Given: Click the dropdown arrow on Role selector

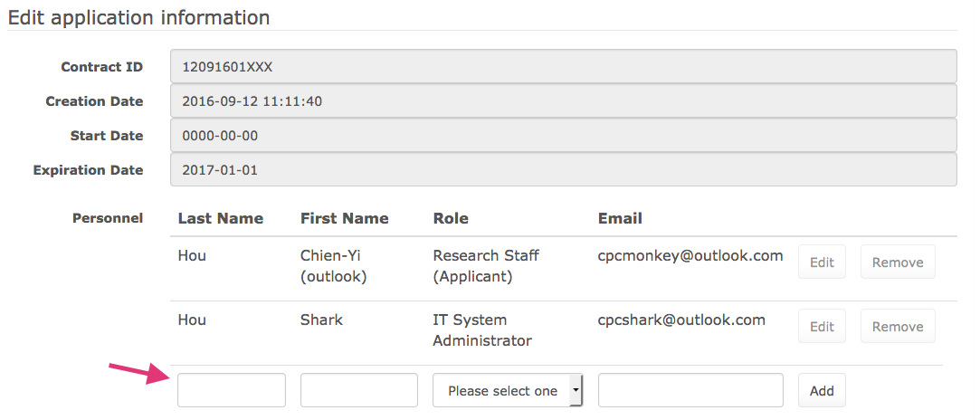Looking at the screenshot, I should coord(575,391).
